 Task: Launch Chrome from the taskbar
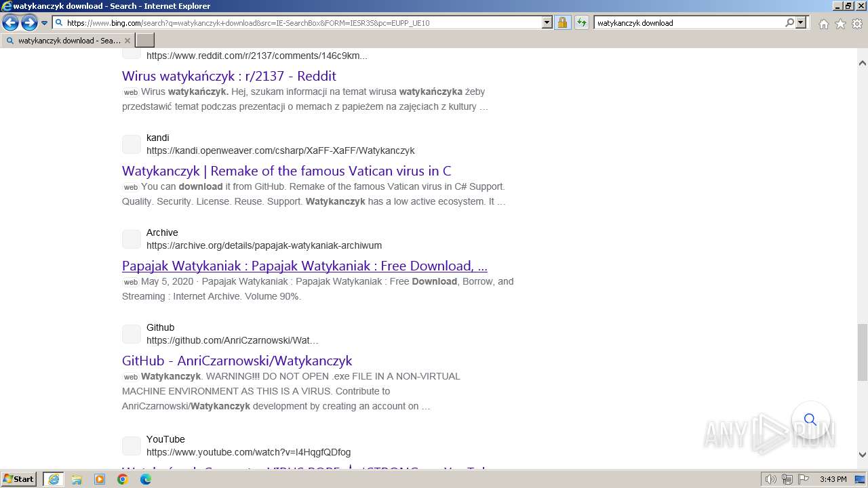(x=123, y=479)
